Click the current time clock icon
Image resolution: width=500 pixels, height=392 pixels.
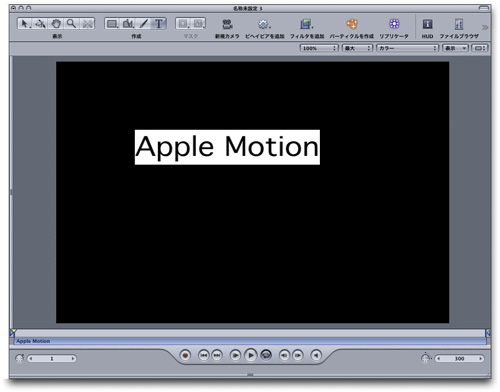[x=20, y=358]
